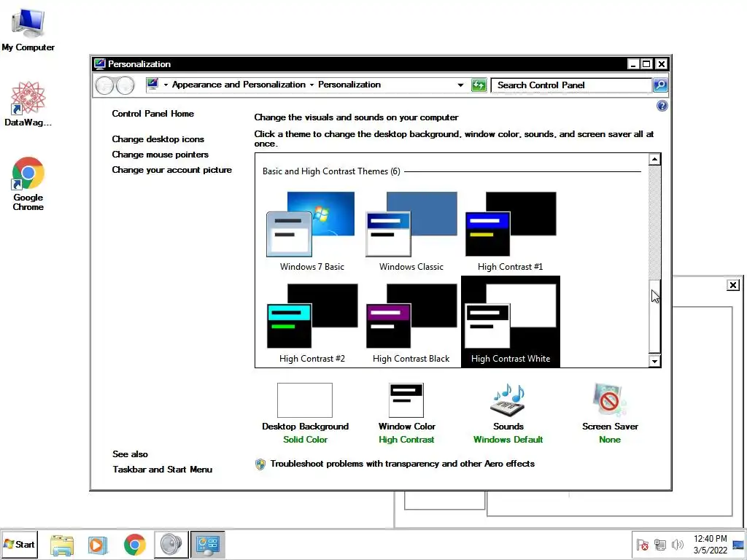Image resolution: width=747 pixels, height=560 pixels.
Task: Open the Help question mark icon
Action: point(662,106)
